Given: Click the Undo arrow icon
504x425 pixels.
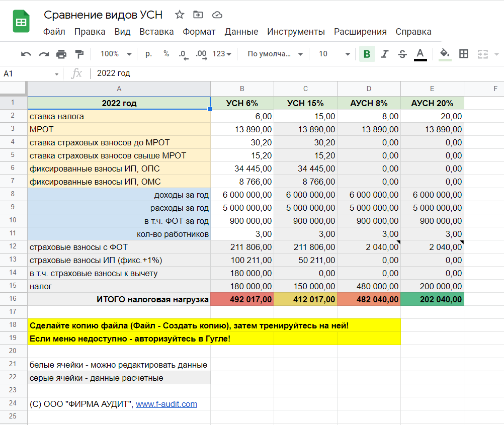Looking at the screenshot, I should tap(26, 54).
